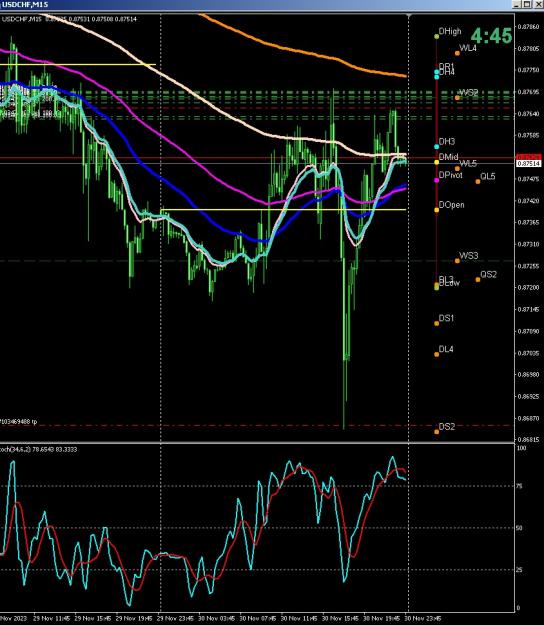Viewport: 544px width, 625px height.
Task: Select the QL5 level marker
Action: point(478,182)
